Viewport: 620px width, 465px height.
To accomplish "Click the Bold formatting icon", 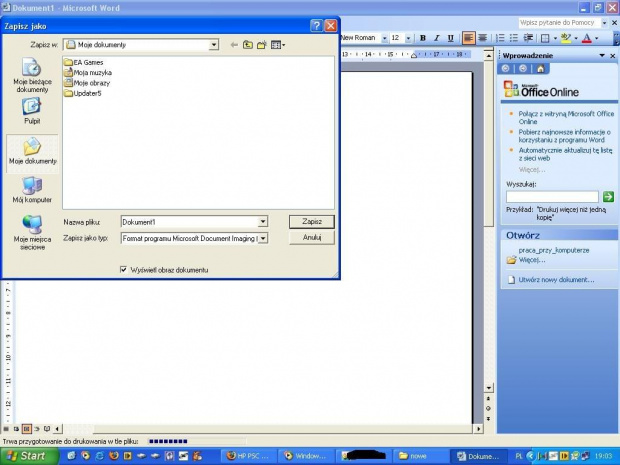I will coord(423,38).
